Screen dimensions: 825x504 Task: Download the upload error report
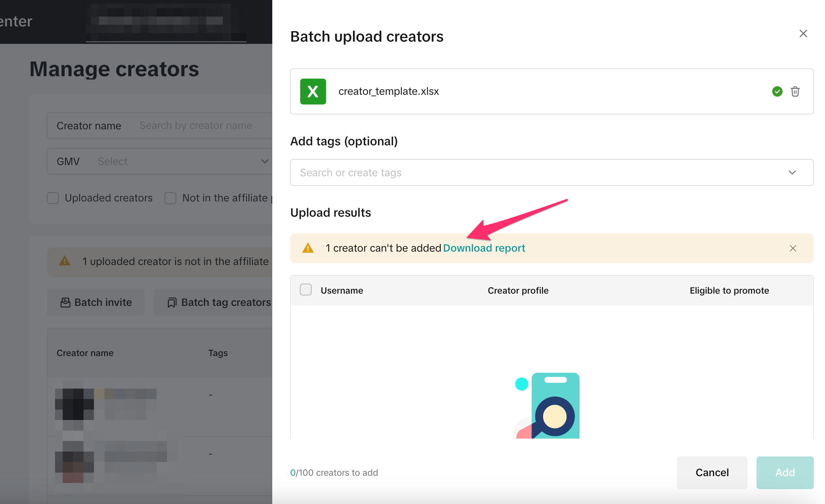click(x=484, y=248)
